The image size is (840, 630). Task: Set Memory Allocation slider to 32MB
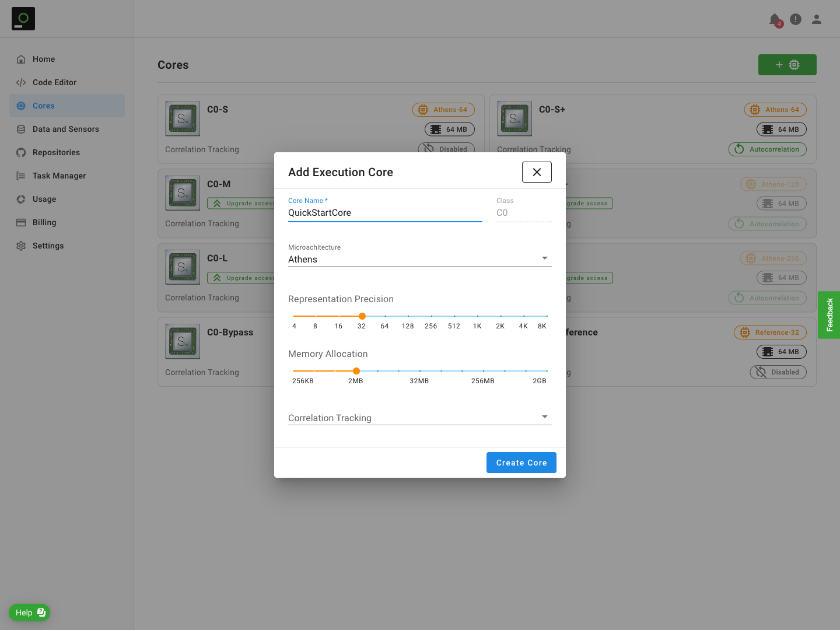point(420,371)
